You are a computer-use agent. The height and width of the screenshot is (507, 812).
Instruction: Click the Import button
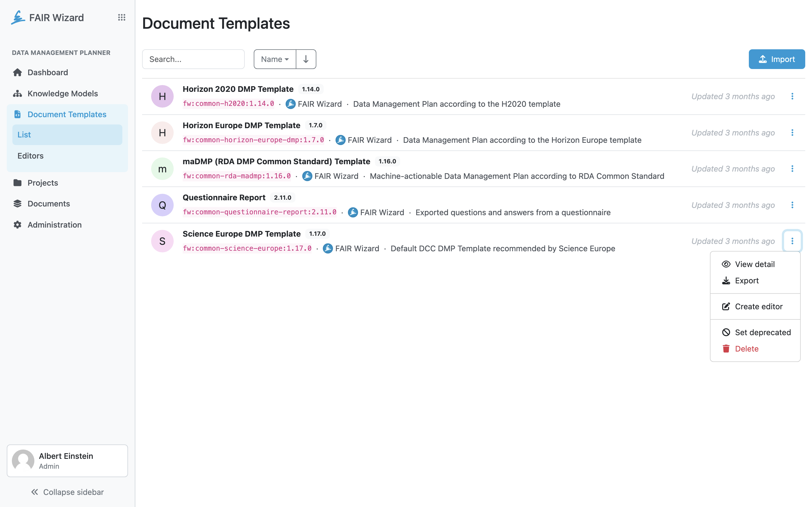pyautogui.click(x=777, y=59)
